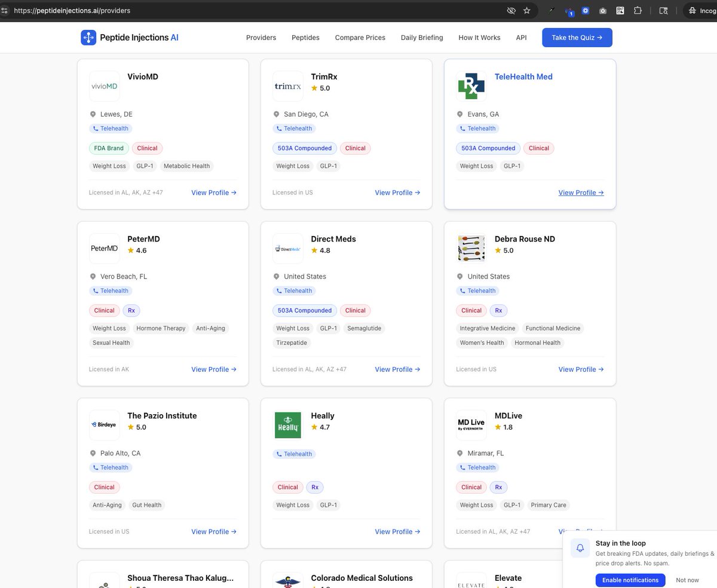View Profile for TeleHealth Med
The width and height of the screenshot is (717, 588).
point(581,192)
